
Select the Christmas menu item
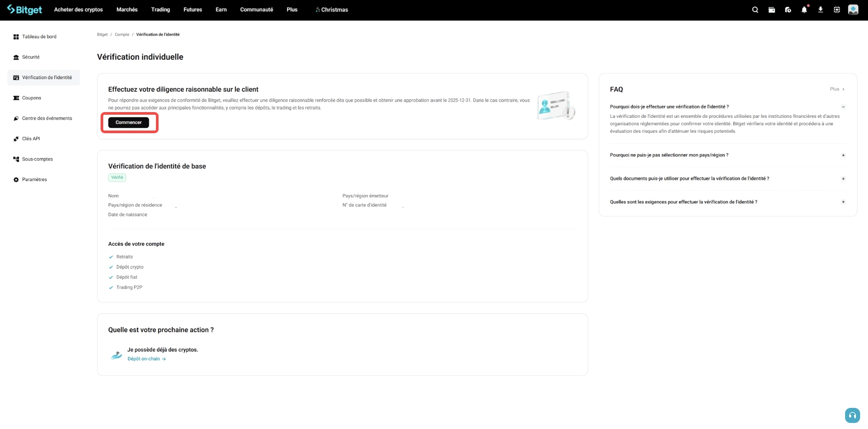(x=331, y=9)
